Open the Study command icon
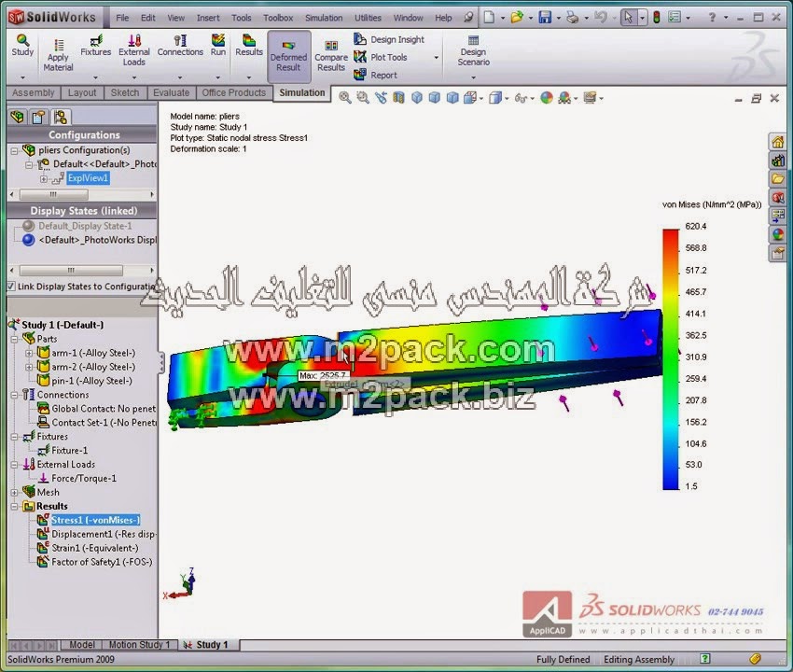The image size is (793, 672). [x=22, y=45]
